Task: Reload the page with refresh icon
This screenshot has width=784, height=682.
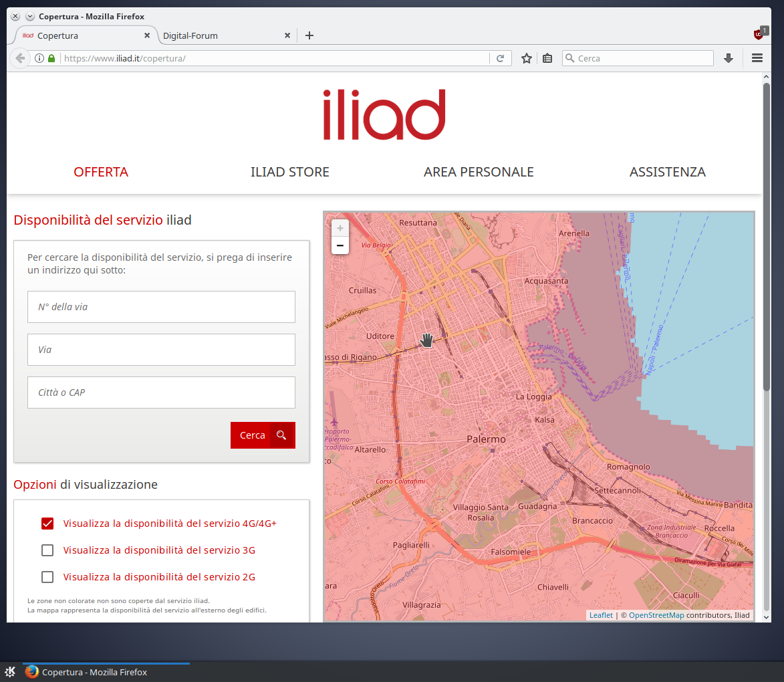Action: 500,58
